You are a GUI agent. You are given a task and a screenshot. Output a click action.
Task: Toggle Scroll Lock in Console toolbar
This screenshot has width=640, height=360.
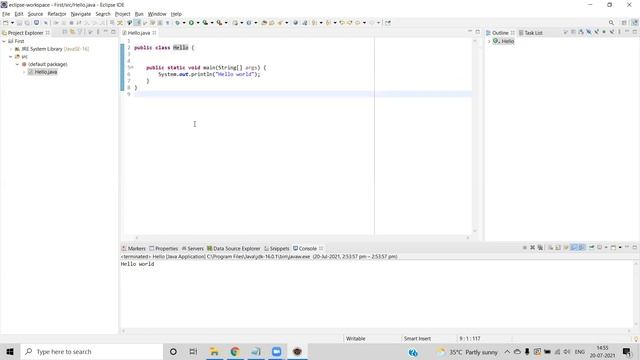558,247
